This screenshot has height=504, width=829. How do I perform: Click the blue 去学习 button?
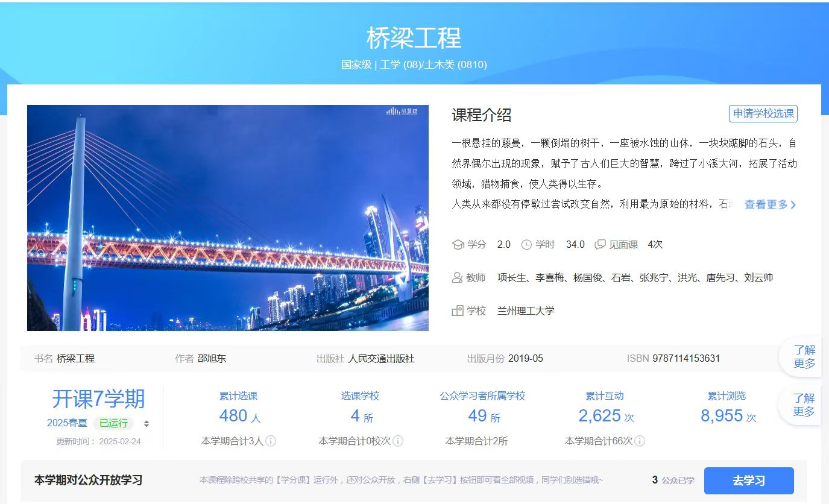pos(749,480)
